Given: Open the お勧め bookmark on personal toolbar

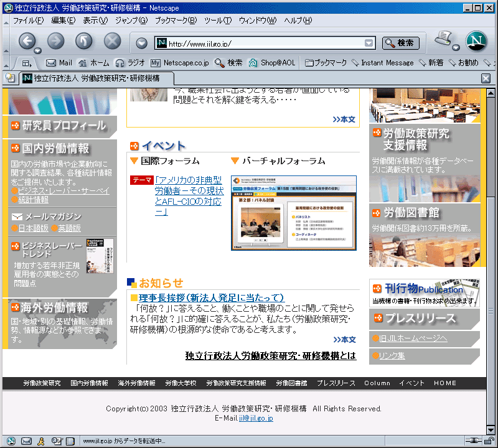Looking at the screenshot, I should 464,63.
